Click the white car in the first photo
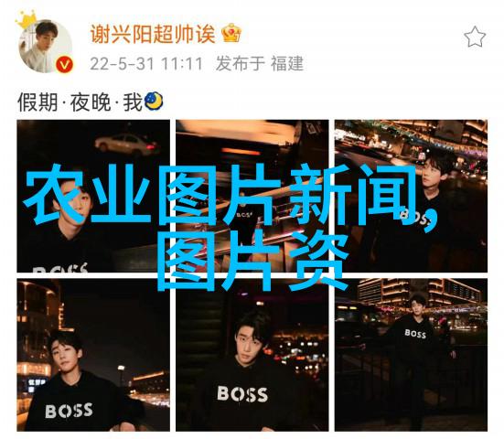 (128, 144)
